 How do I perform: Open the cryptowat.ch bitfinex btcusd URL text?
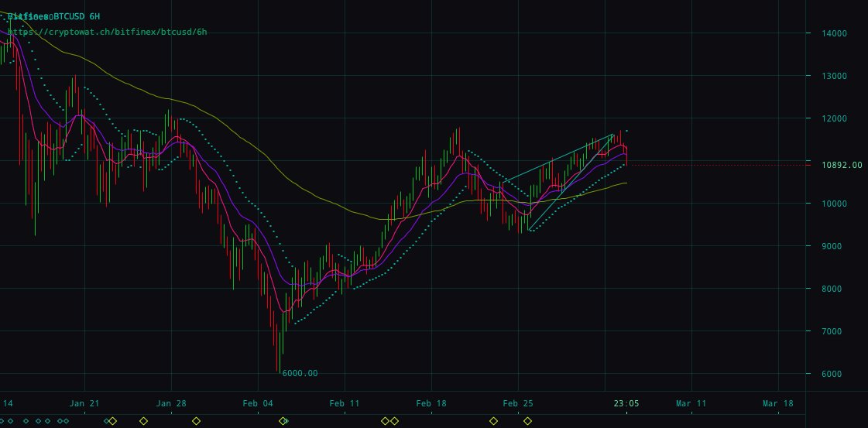[x=108, y=32]
